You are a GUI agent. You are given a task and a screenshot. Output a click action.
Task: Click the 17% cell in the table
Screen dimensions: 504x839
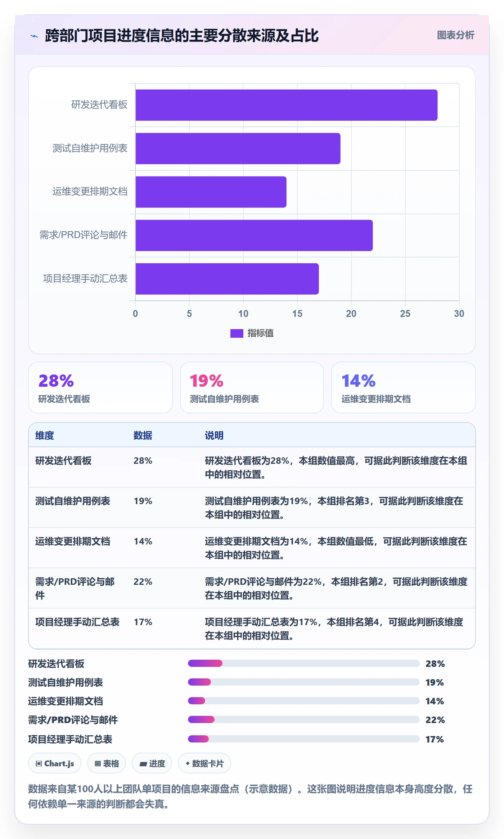pyautogui.click(x=143, y=622)
